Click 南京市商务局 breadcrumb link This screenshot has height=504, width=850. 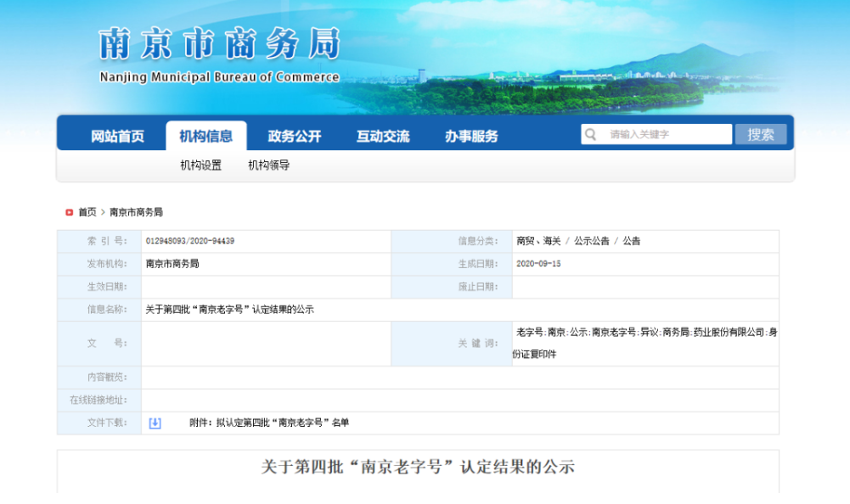pos(136,212)
